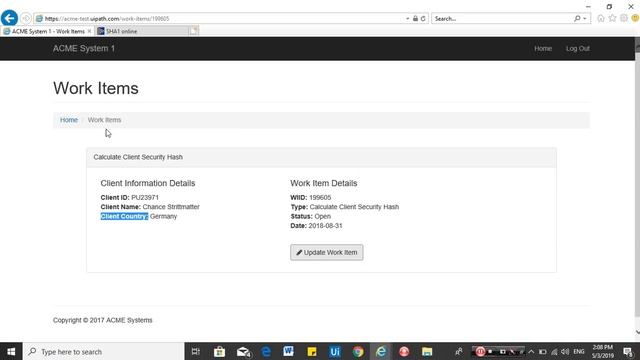The width and height of the screenshot is (640, 360).
Task: Click the network signal tray icon
Action: (554, 351)
